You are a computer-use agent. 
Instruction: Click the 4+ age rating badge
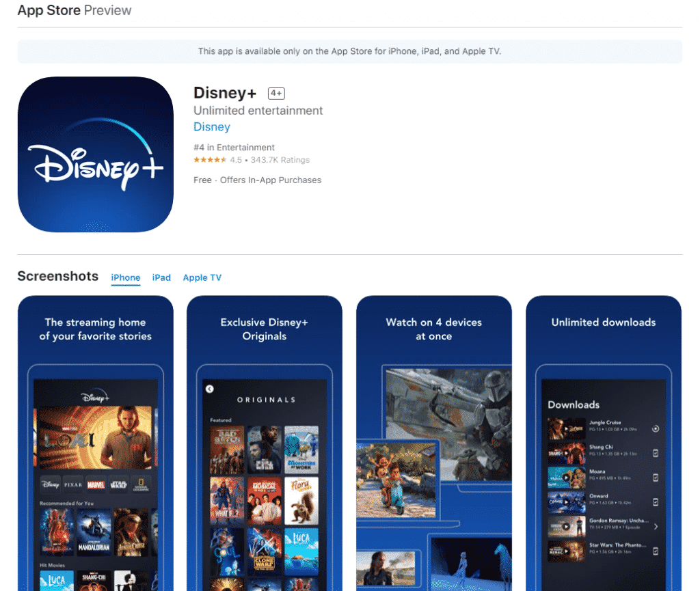click(x=276, y=93)
